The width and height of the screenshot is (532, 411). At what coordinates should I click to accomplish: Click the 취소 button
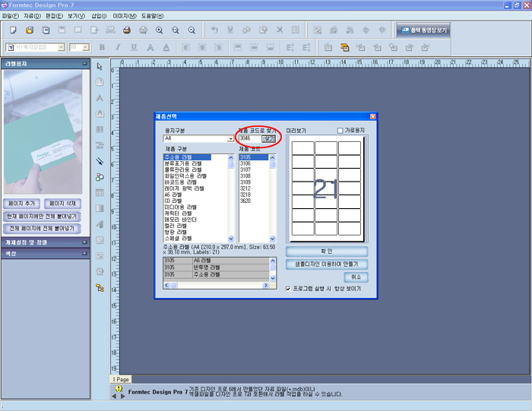pos(356,277)
